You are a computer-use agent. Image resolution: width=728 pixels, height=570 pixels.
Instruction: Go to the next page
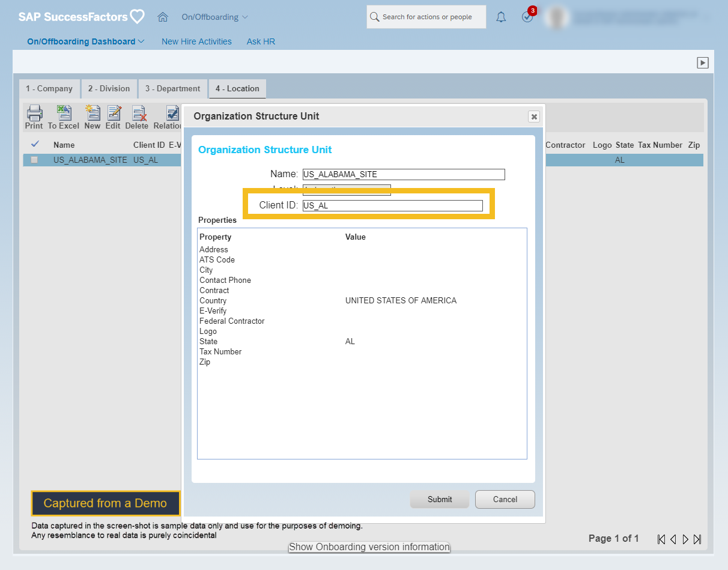[x=685, y=539]
